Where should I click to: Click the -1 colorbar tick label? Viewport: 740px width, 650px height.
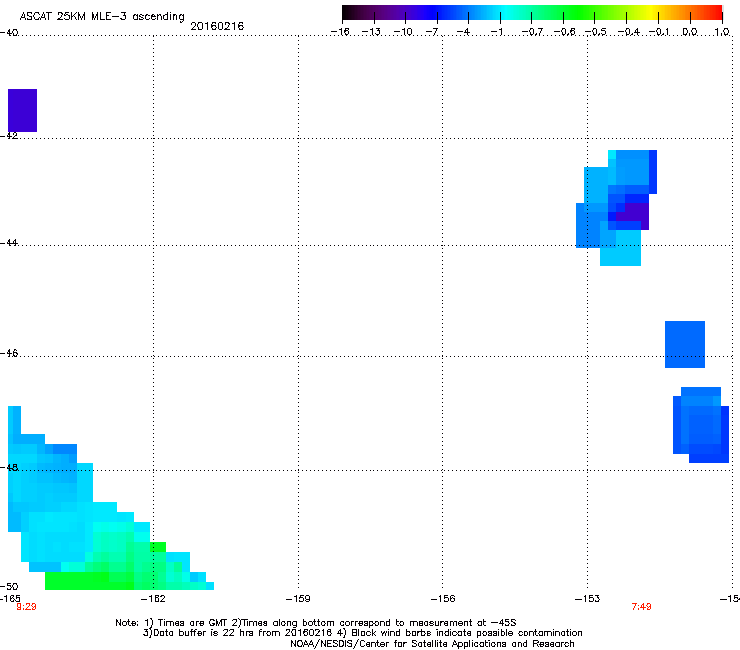click(496, 32)
